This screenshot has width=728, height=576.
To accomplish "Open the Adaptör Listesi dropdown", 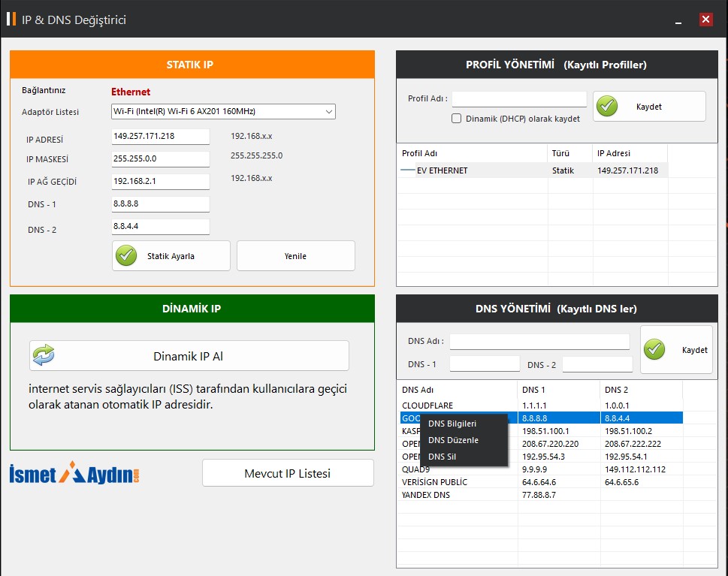I will [x=223, y=112].
